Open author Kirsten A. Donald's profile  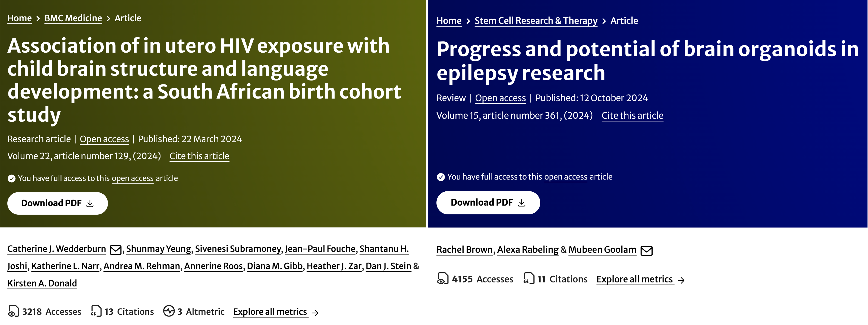pos(42,283)
